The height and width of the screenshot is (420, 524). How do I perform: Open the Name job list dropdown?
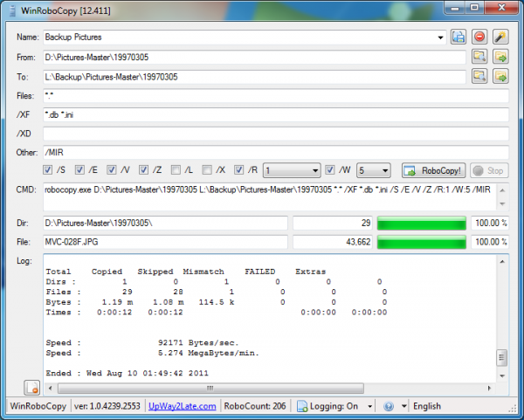440,38
